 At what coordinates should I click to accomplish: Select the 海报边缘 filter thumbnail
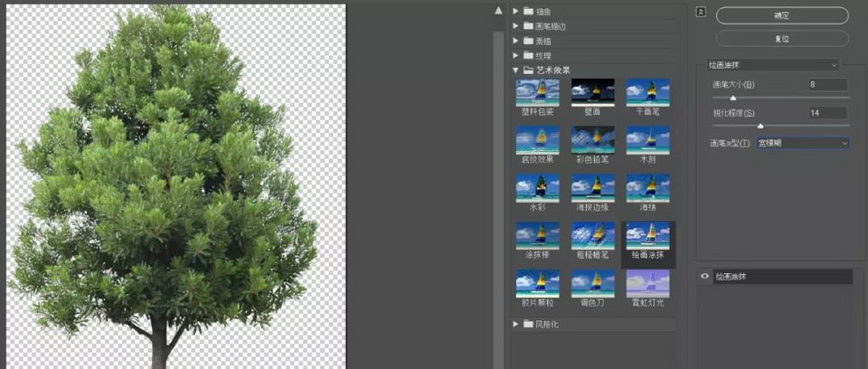point(592,187)
